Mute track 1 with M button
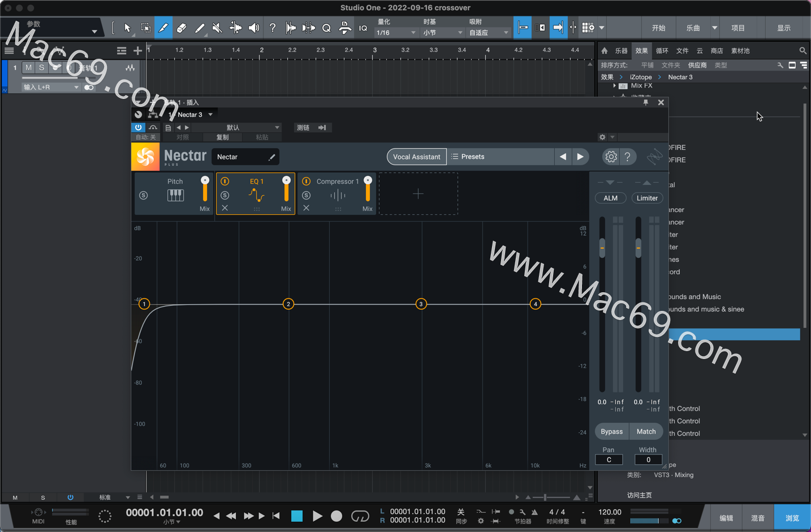The image size is (811, 532). pos(28,68)
